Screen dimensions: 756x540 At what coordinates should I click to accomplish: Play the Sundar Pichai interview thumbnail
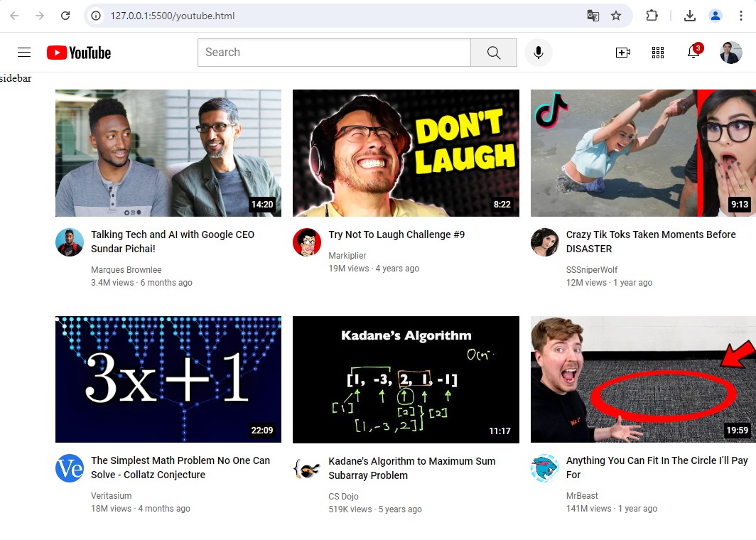(168, 153)
